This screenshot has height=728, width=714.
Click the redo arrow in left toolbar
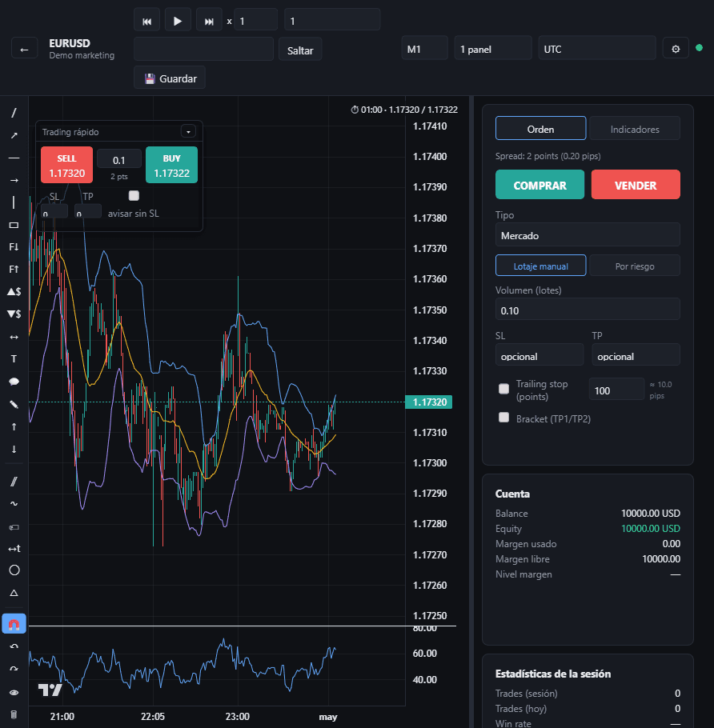point(14,669)
